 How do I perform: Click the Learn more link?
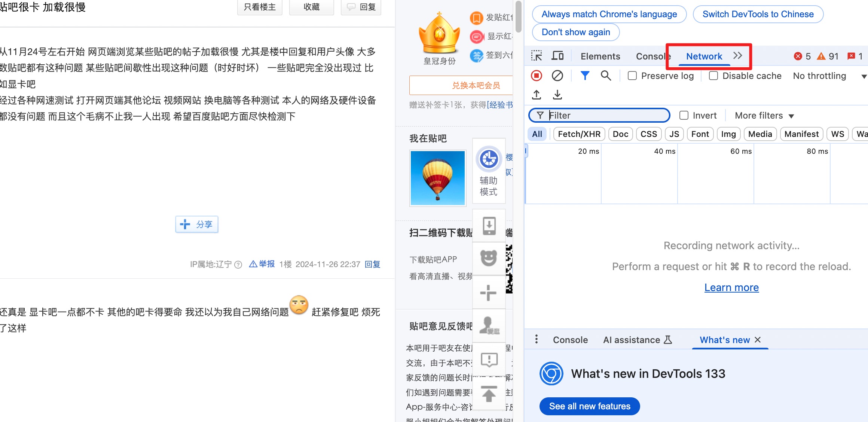731,287
